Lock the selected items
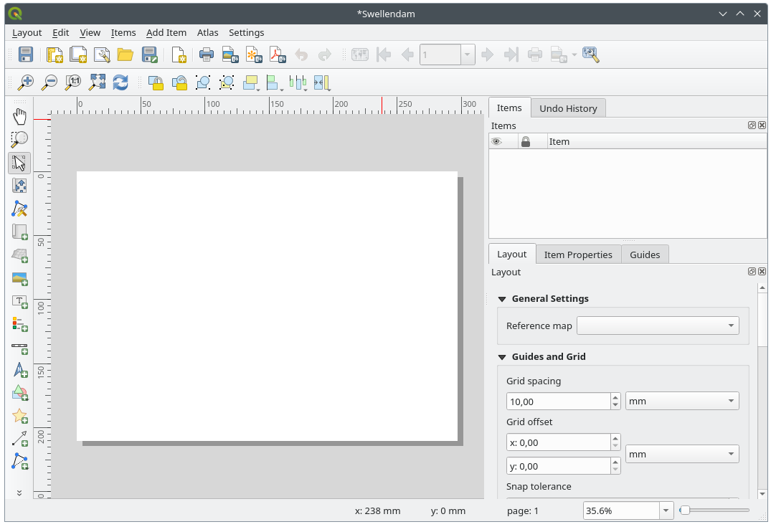771x532 pixels. pos(156,82)
